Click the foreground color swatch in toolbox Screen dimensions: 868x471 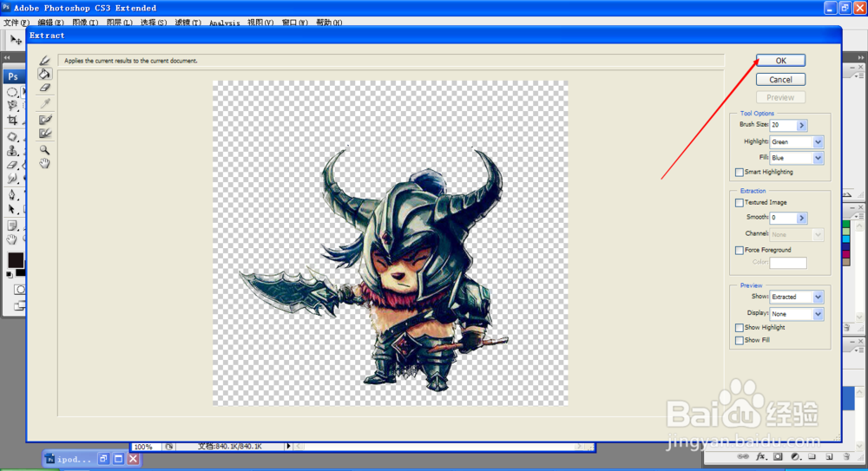point(16,259)
